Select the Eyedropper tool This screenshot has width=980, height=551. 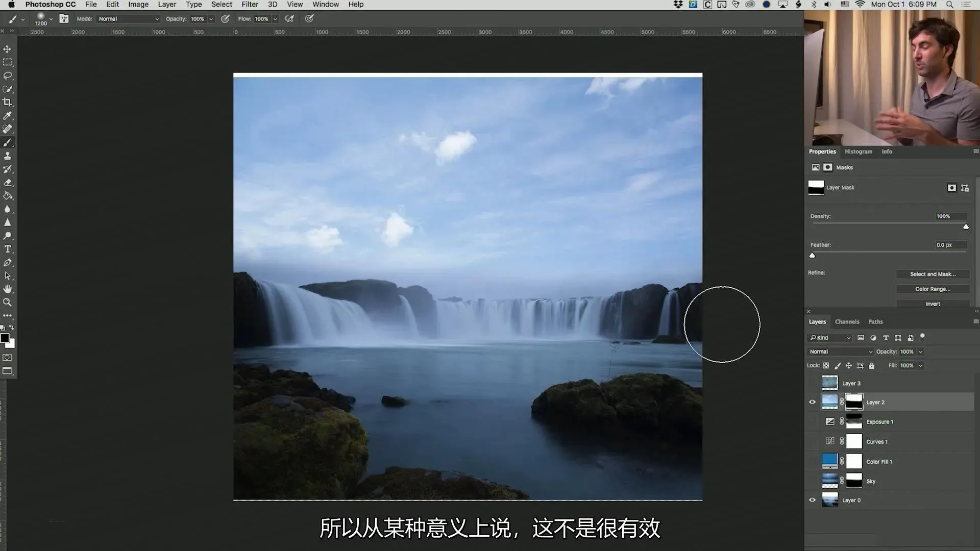(7, 116)
